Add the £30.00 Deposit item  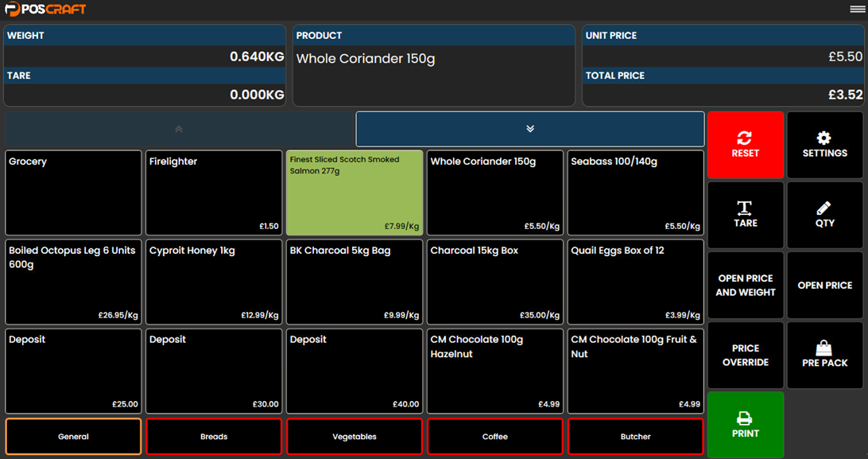214,371
